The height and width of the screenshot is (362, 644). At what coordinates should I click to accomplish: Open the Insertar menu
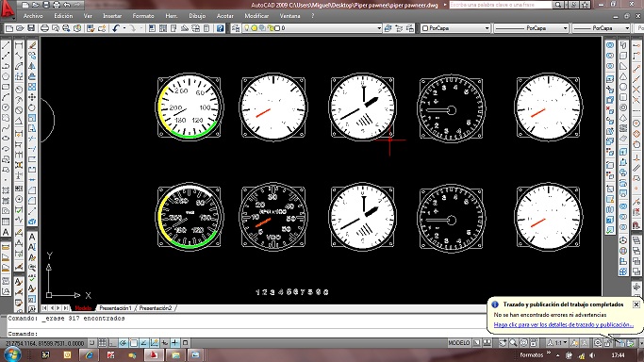112,16
